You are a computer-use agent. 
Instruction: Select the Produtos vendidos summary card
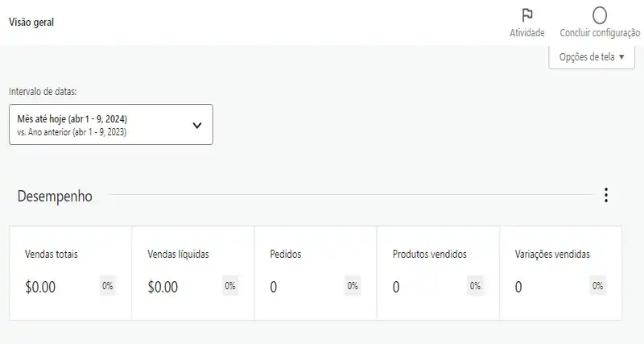(437, 272)
